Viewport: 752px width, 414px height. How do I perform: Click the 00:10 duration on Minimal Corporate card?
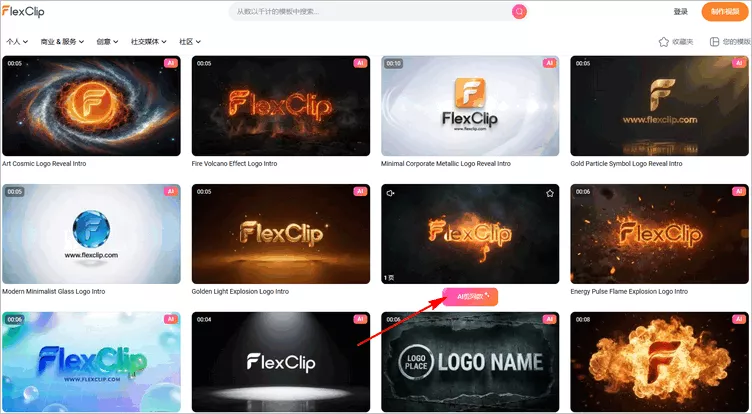click(393, 63)
